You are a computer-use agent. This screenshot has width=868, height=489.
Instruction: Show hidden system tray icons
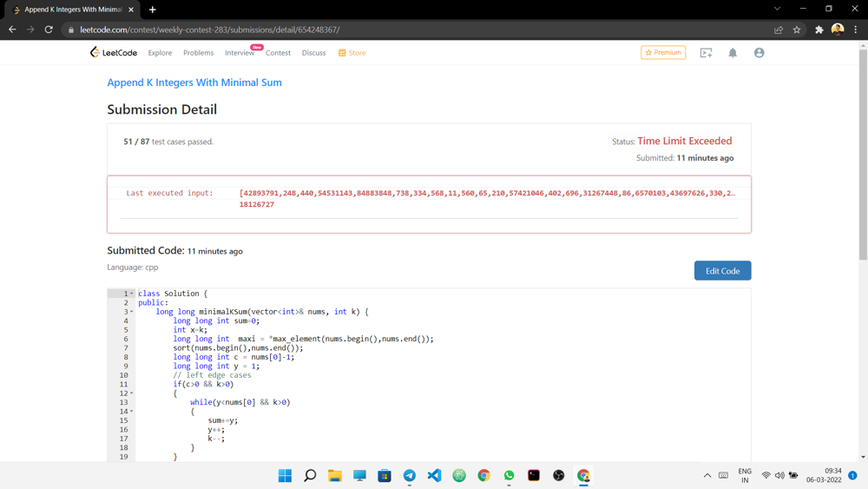707,475
